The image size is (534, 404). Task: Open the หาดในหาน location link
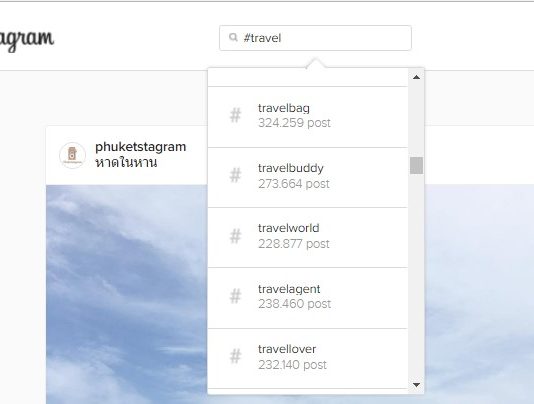click(126, 162)
